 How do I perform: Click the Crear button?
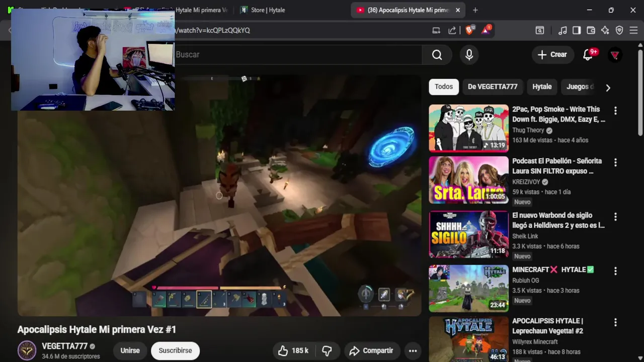[x=552, y=55]
